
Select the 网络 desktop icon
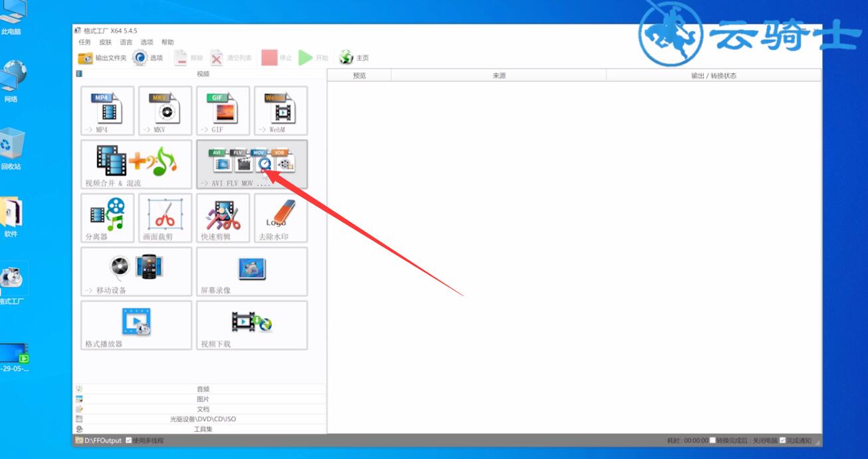click(x=12, y=82)
